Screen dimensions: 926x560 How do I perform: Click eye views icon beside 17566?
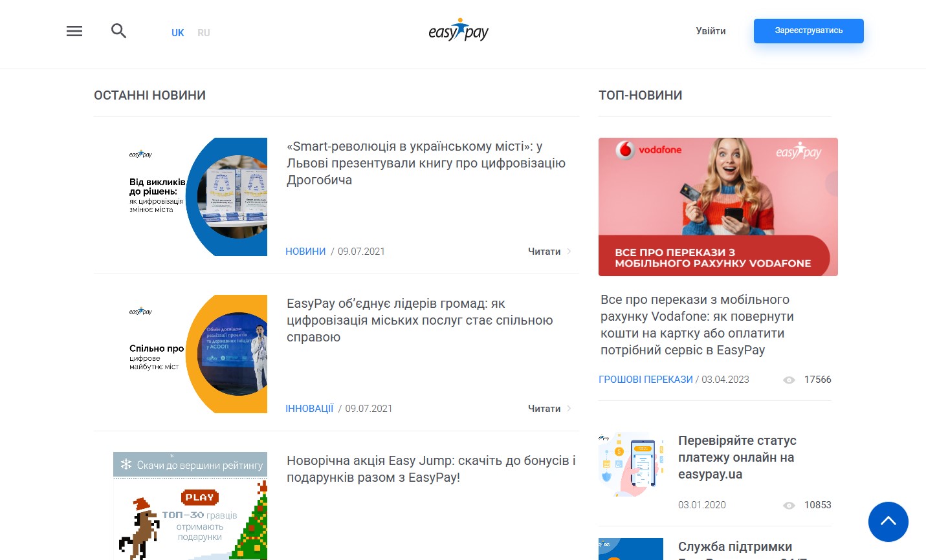coord(789,380)
